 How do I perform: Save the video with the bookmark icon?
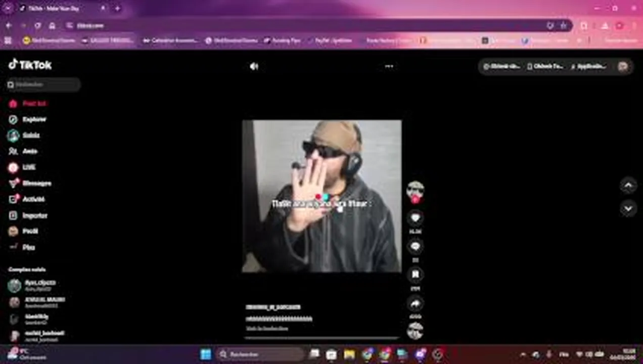[415, 275]
